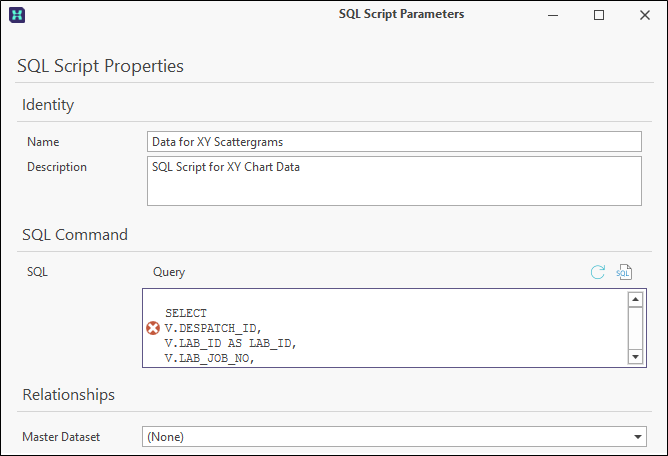Screen dimensions: 668x456
Task: Click the scroll up arrow in query box
Action: click(635, 300)
